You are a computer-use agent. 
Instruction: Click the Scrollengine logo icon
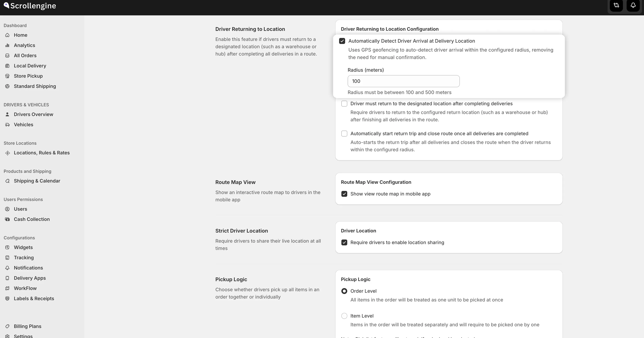6,5
